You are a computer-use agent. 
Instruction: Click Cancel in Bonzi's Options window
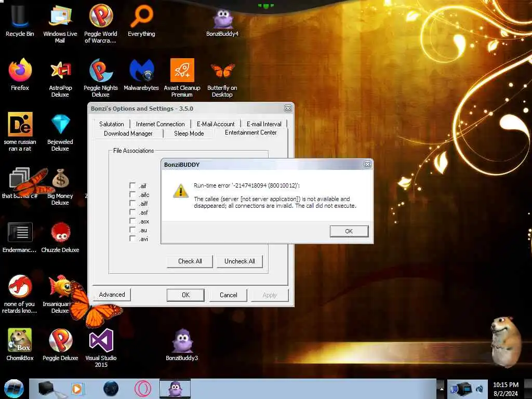tap(229, 295)
